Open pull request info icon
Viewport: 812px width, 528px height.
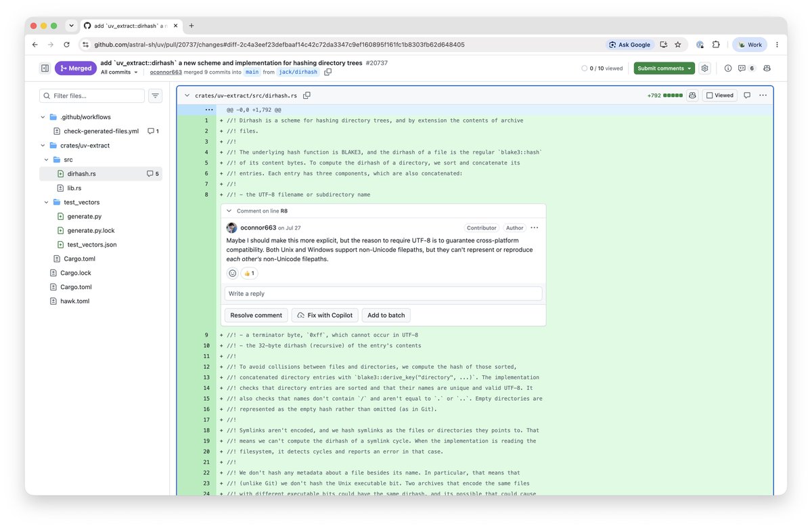coord(728,68)
